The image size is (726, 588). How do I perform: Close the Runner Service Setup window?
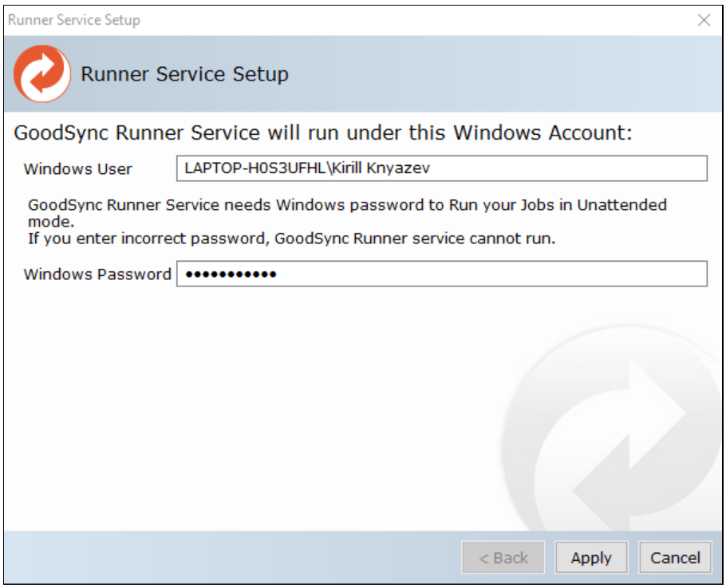pyautogui.click(x=704, y=21)
